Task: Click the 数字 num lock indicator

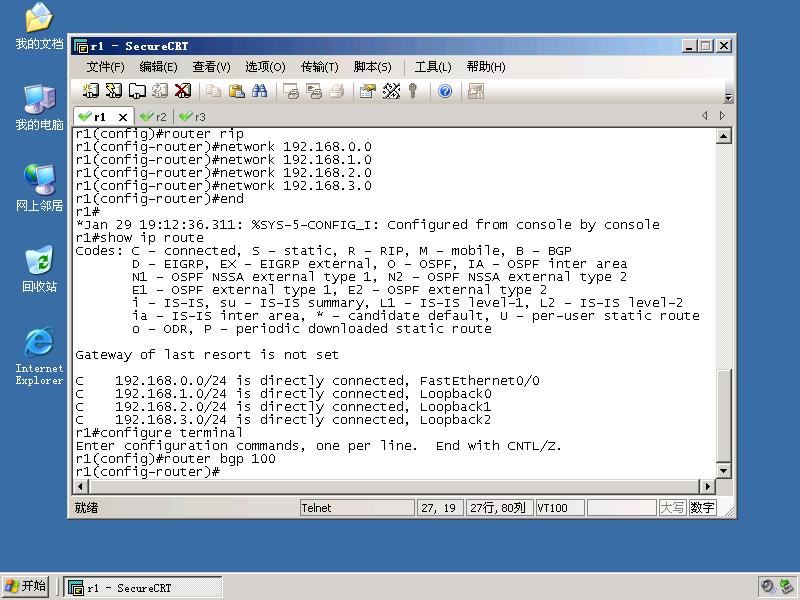Action: click(702, 508)
